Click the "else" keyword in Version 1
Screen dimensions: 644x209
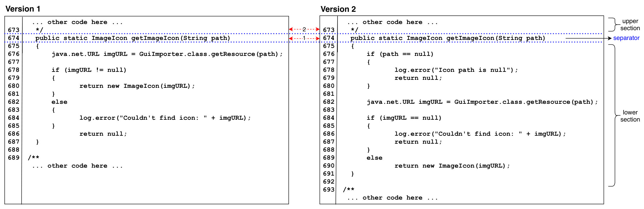coord(60,102)
